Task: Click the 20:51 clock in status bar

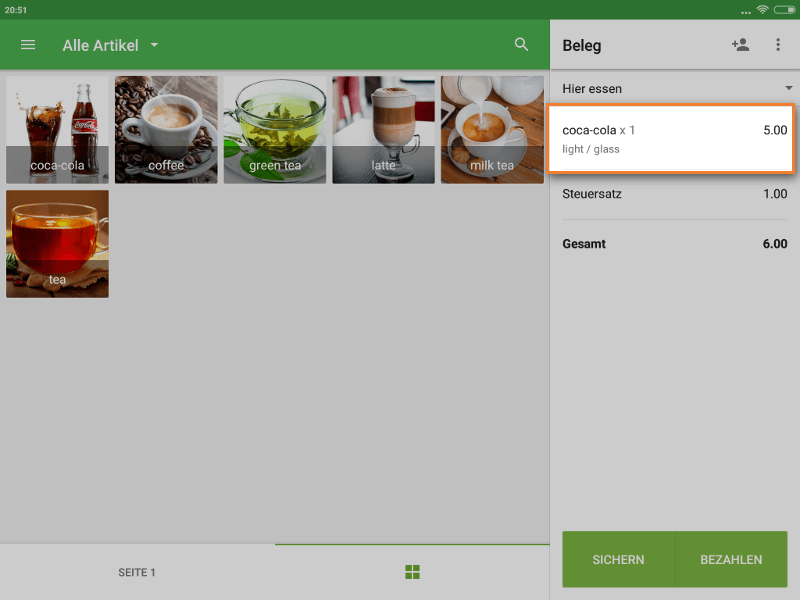Action: [16, 10]
